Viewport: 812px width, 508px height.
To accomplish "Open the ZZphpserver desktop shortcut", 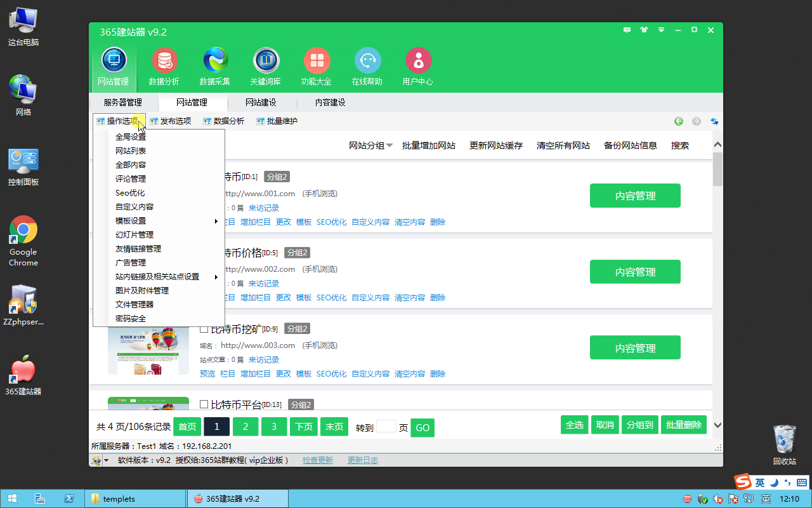I will coord(23,305).
